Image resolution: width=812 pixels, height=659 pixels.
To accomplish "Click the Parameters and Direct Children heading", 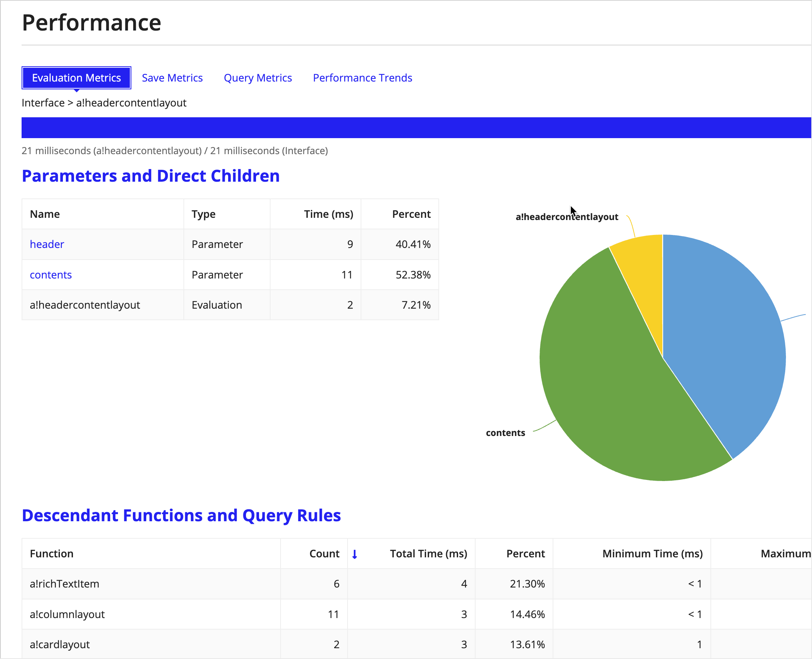I will point(151,176).
